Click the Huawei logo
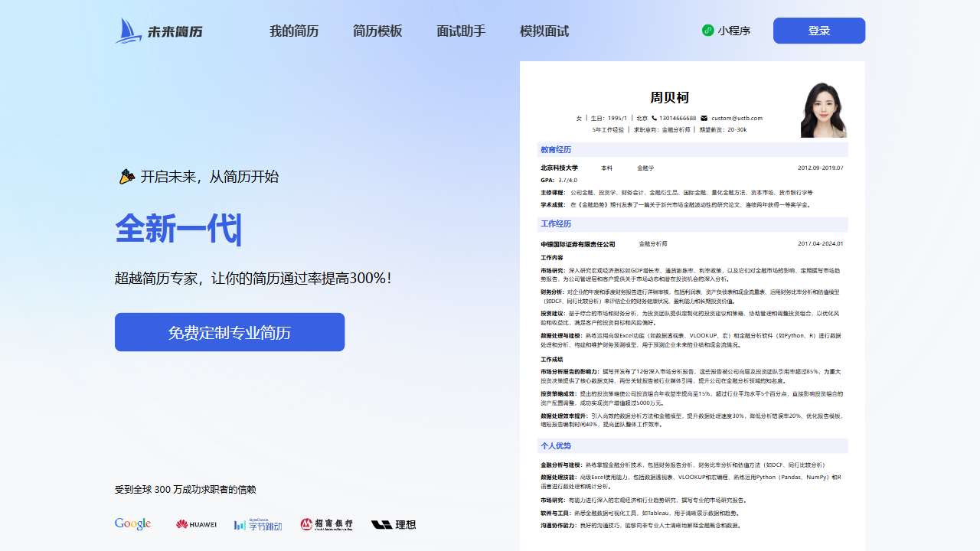The width and height of the screenshot is (980, 551). 196,524
